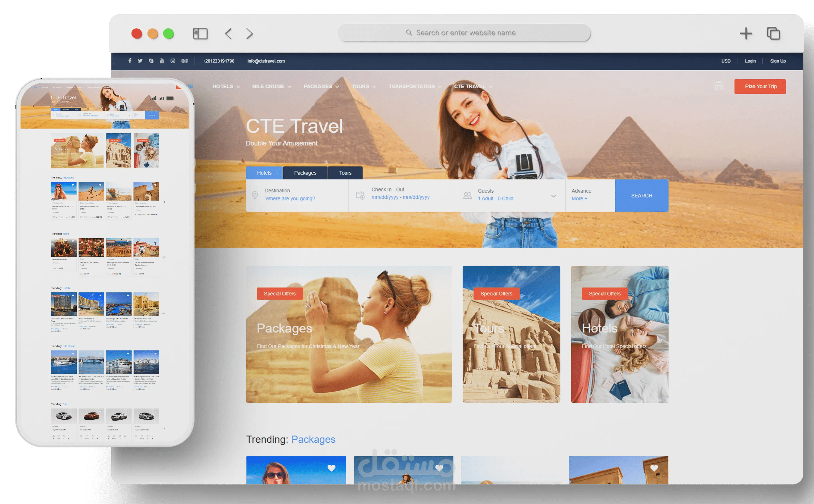Open a new tab with plus icon

click(x=746, y=34)
